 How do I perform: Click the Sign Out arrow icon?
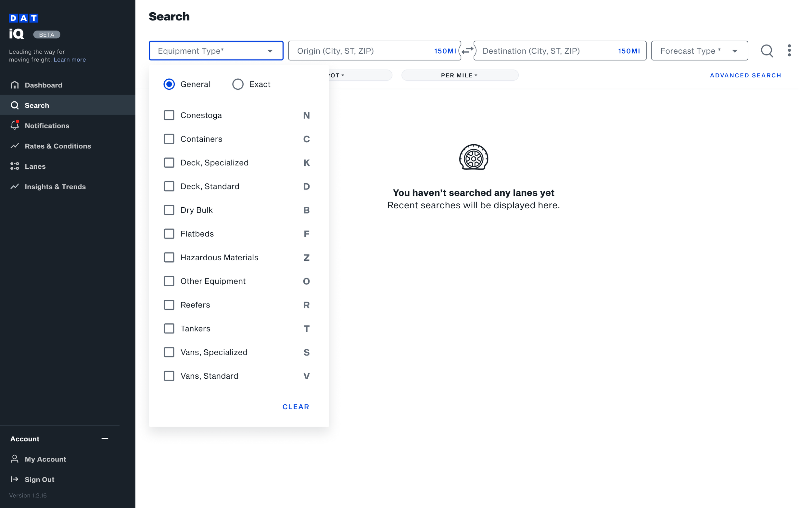(x=14, y=479)
